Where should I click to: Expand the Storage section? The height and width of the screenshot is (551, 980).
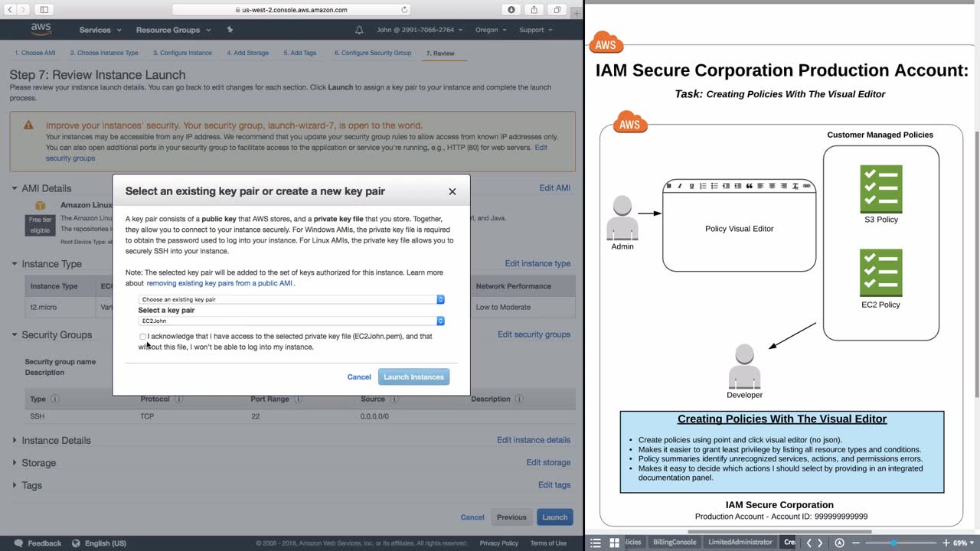[x=15, y=463]
